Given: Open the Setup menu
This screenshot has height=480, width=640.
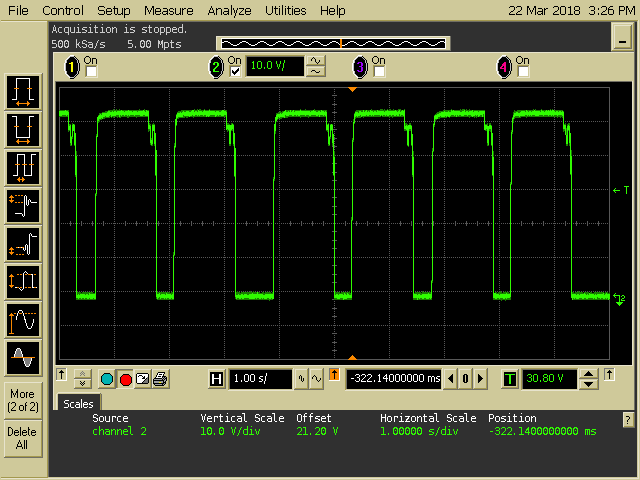Looking at the screenshot, I should [x=113, y=10].
